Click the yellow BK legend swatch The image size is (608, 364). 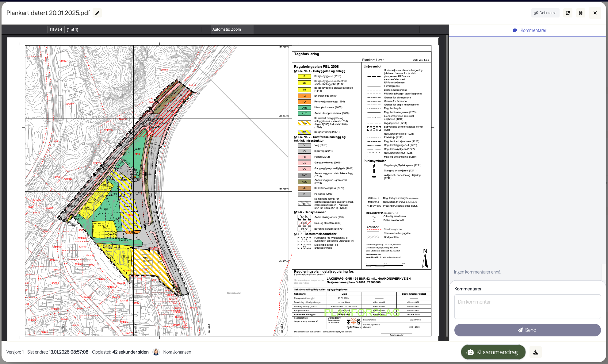pos(304,83)
